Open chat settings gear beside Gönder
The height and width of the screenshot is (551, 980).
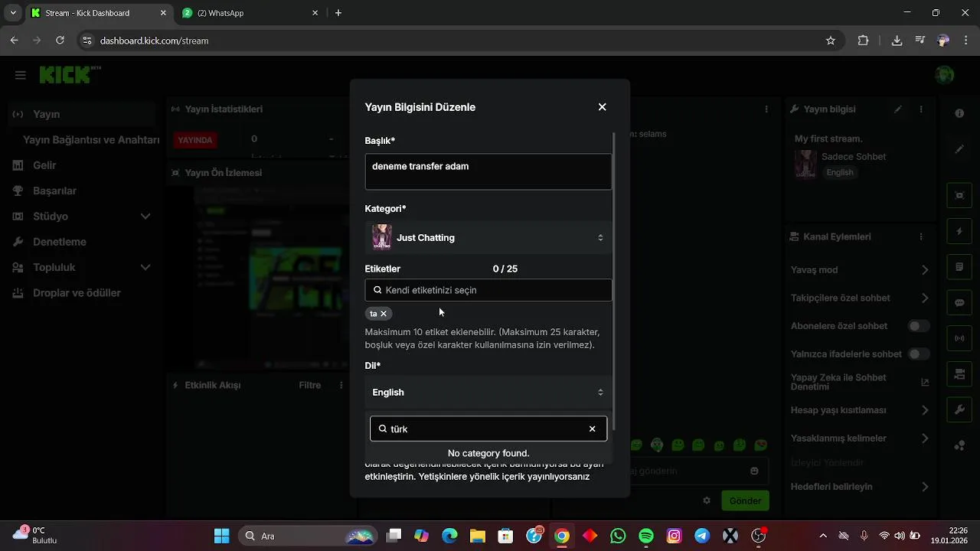click(x=707, y=500)
